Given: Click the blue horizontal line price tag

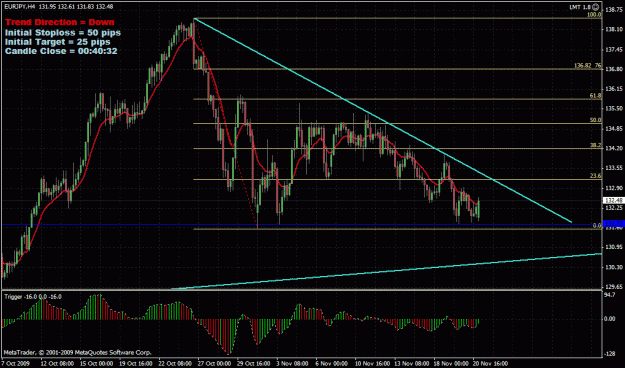Looking at the screenshot, I should click(613, 223).
